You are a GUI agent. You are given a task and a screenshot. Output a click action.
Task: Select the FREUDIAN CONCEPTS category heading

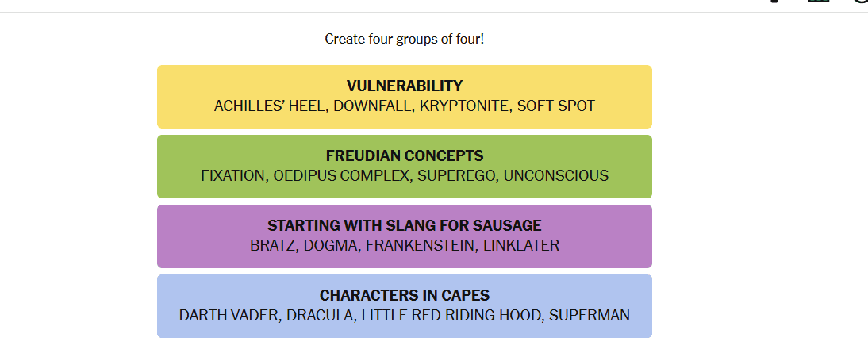405,155
